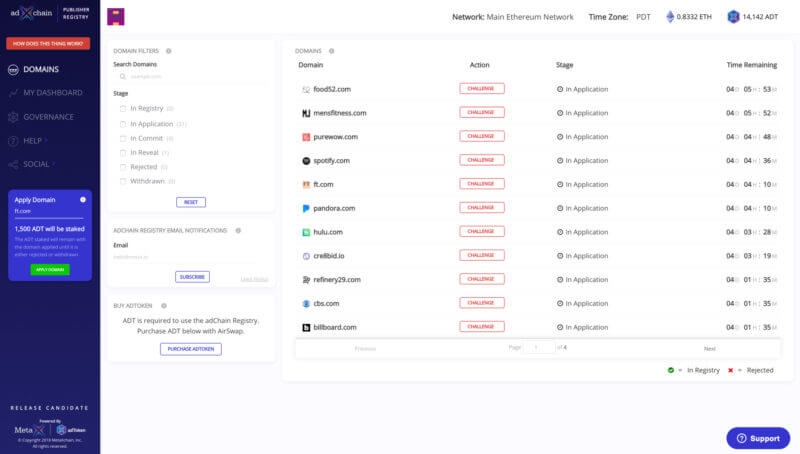Viewport: 800px width, 454px height.
Task: Click the Purchase adToken button
Action: (x=191, y=349)
